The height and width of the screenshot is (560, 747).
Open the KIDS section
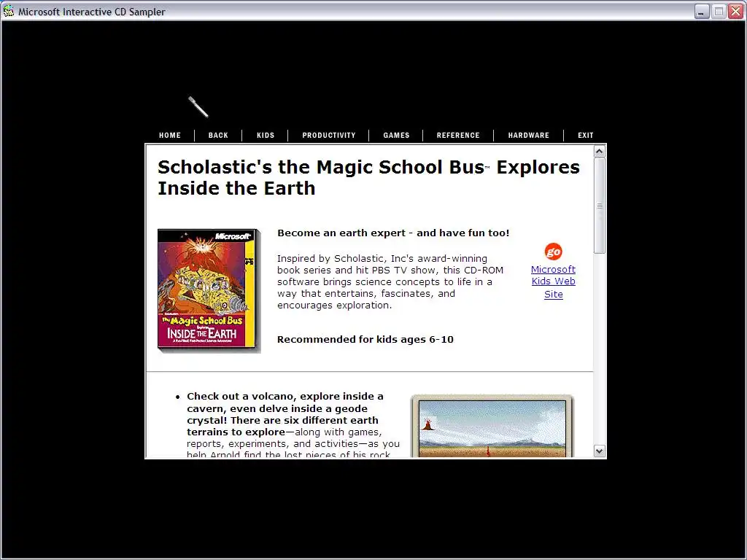tap(266, 135)
